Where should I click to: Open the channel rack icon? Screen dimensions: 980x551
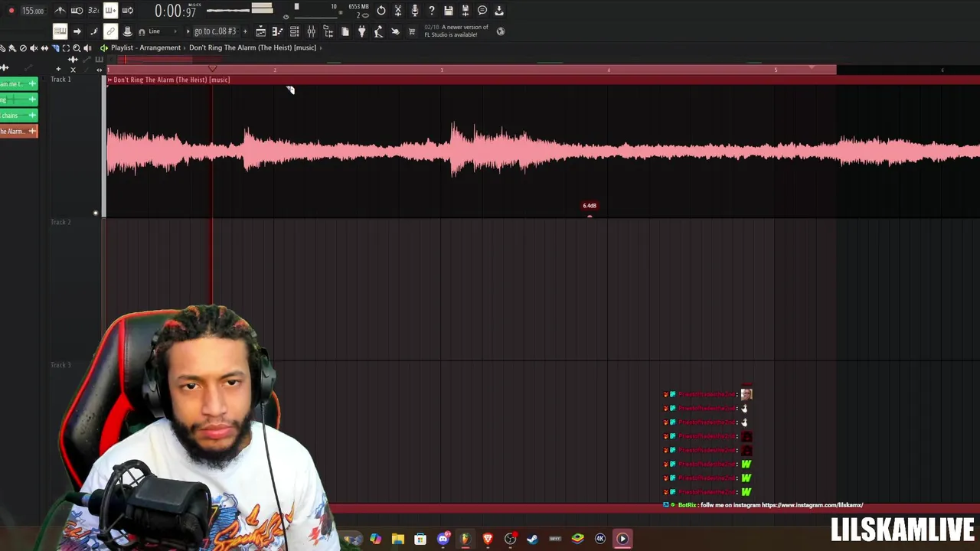[294, 31]
